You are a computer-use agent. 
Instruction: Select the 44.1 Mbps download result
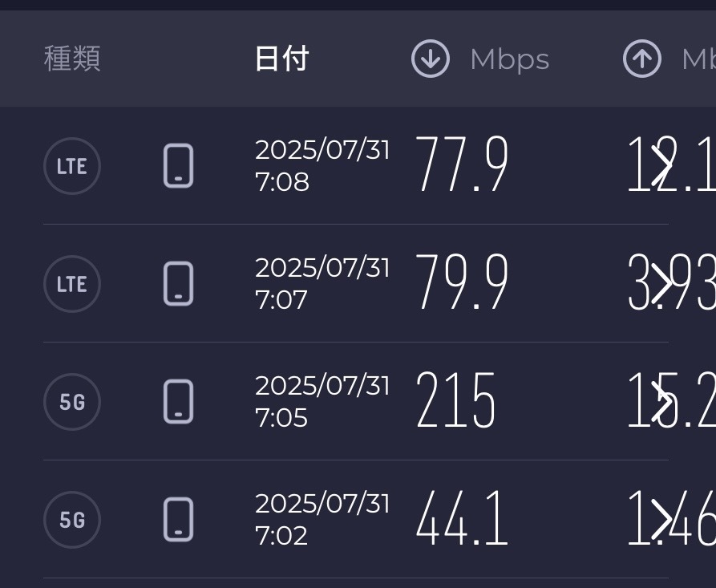click(x=462, y=520)
